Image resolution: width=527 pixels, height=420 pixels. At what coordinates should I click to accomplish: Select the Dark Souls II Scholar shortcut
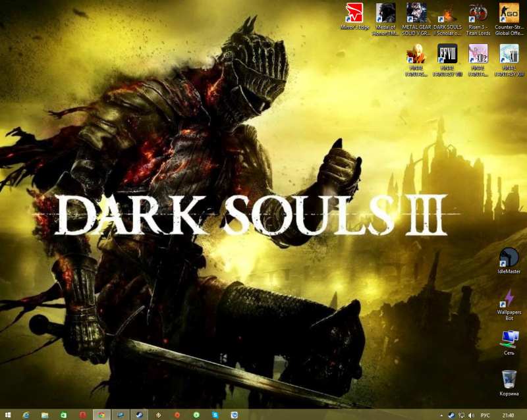447,20
